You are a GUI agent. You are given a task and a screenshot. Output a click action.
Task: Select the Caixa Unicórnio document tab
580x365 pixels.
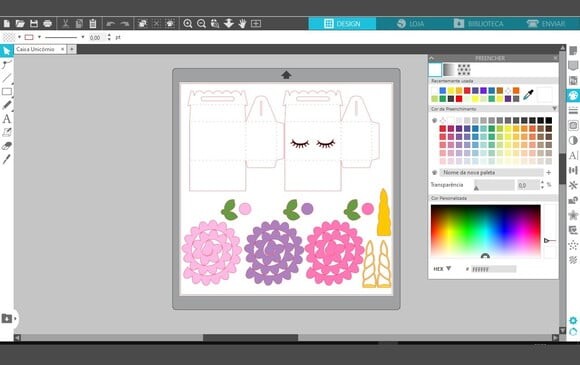click(x=36, y=49)
